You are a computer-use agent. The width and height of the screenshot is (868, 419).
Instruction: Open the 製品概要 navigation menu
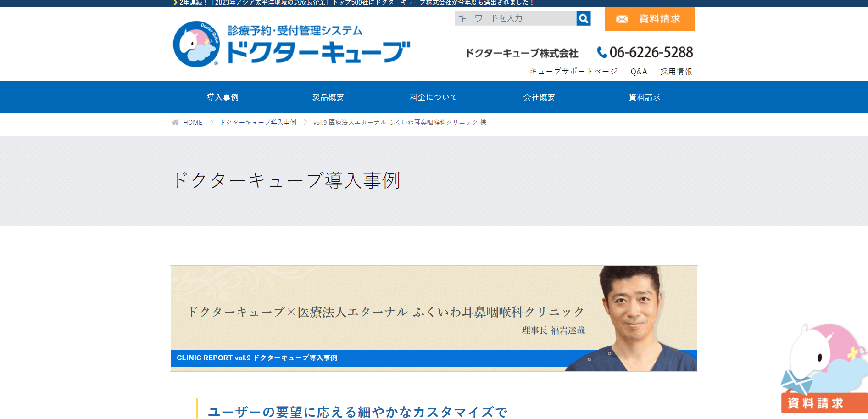pyautogui.click(x=328, y=97)
